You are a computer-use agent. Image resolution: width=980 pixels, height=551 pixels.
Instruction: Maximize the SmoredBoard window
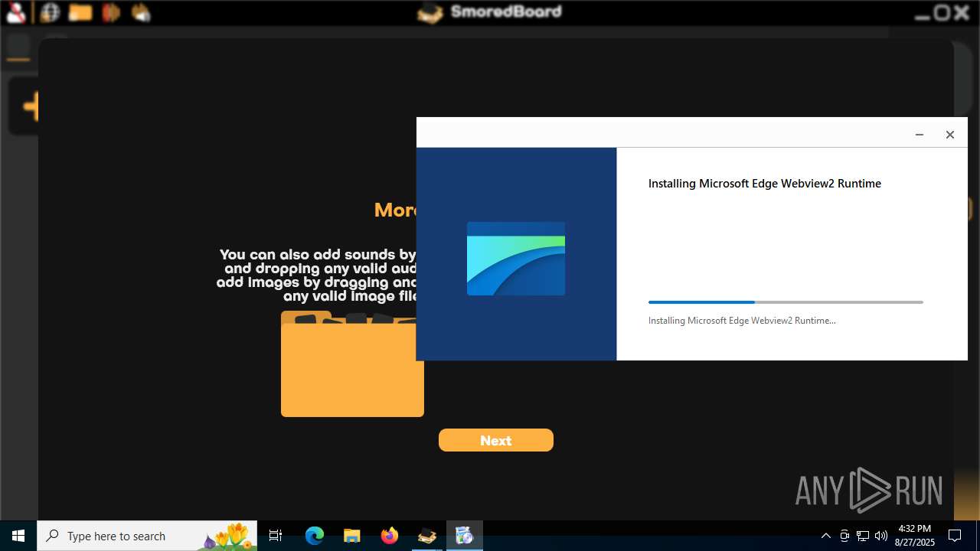(x=942, y=13)
